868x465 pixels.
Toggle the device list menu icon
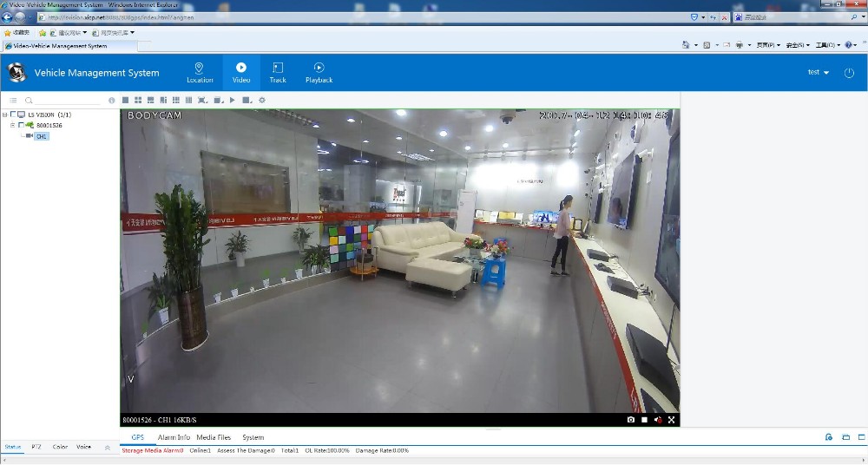(13, 100)
